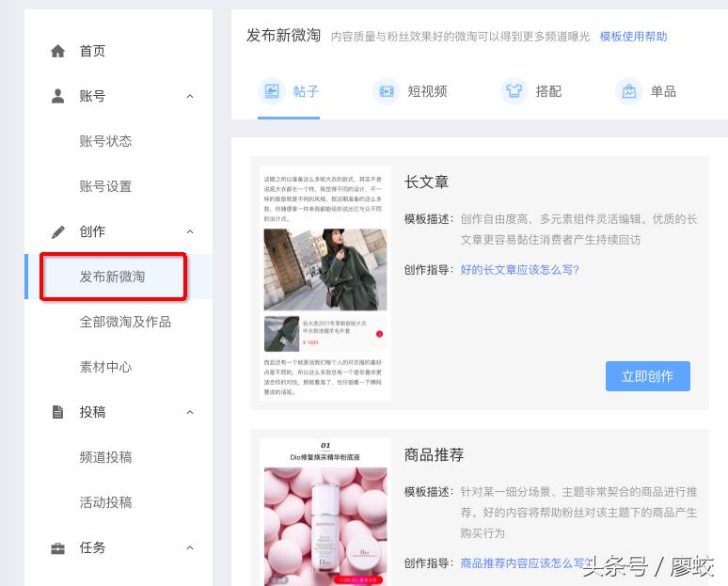
Task: Click the briefcase icon beside 任务
Action: [58, 547]
